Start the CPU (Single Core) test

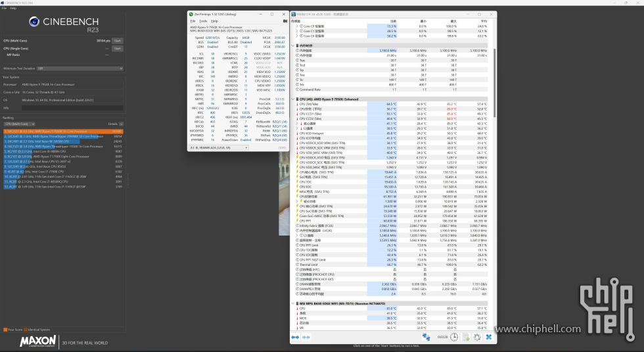[x=118, y=49]
